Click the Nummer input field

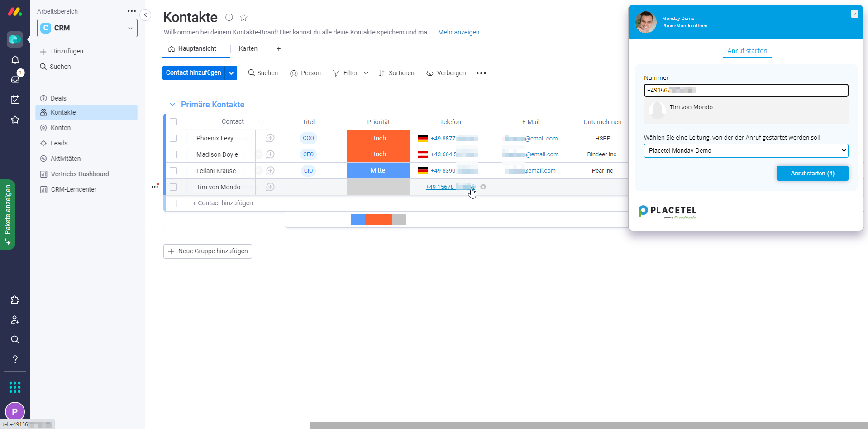click(746, 90)
